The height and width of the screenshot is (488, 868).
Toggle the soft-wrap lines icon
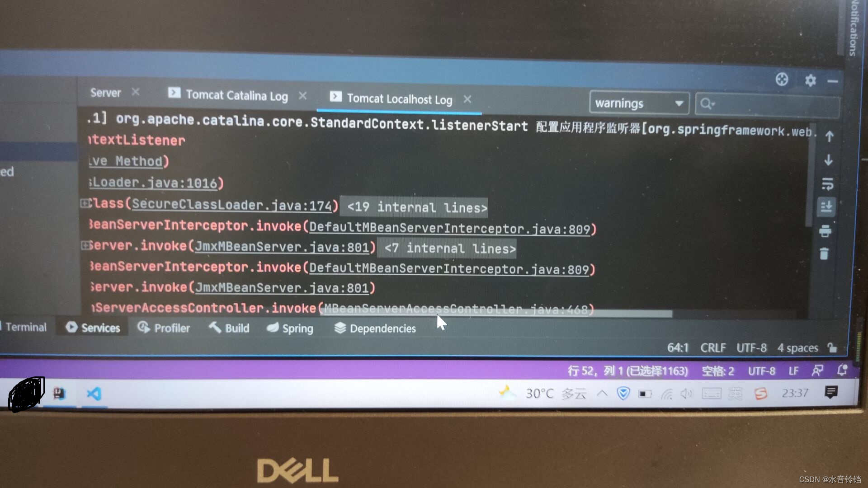pyautogui.click(x=830, y=183)
